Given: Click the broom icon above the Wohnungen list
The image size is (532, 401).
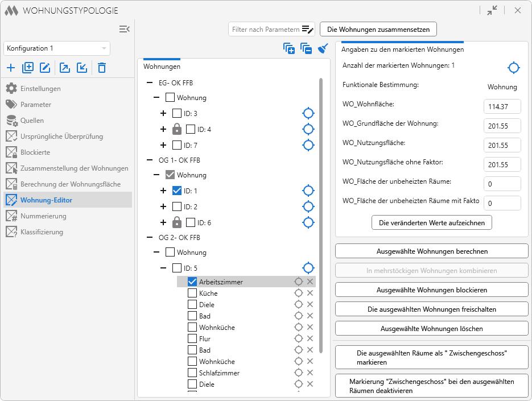Looking at the screenshot, I should click(323, 49).
